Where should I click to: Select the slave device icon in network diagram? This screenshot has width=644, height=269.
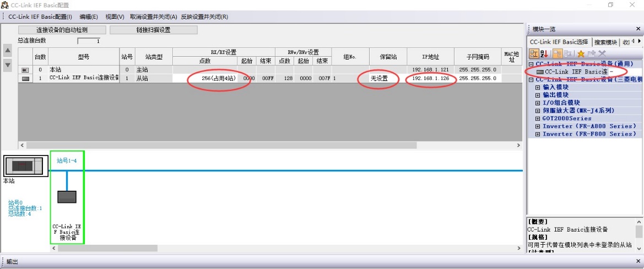point(67,196)
